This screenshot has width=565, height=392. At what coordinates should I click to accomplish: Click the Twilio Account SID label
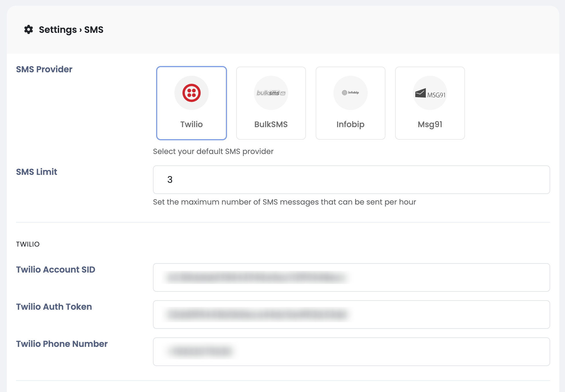pyautogui.click(x=55, y=269)
